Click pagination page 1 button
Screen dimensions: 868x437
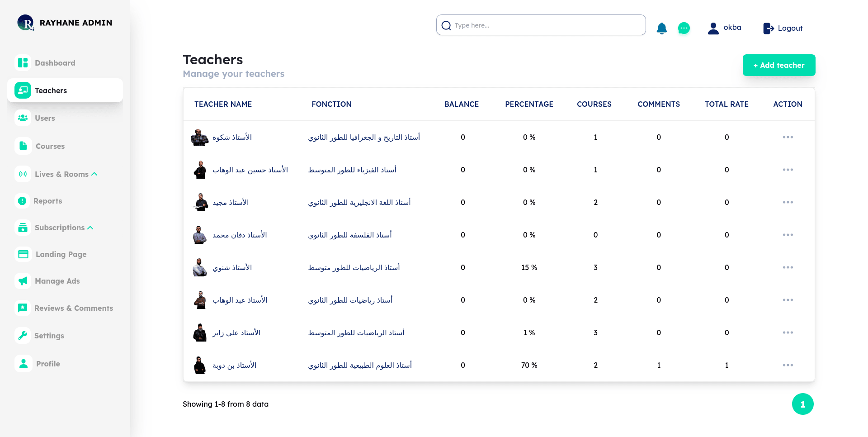pyautogui.click(x=803, y=404)
